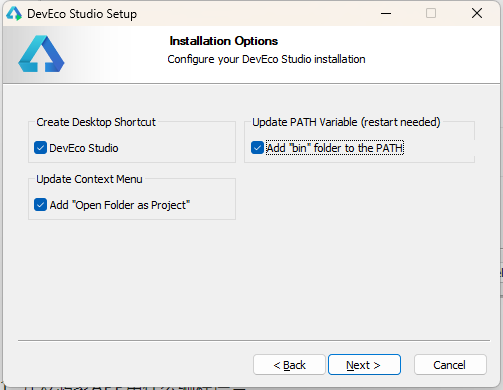This screenshot has height=390, width=503.
Task: Click the "Add bin folder to the PATH" label
Action: tap(335, 148)
